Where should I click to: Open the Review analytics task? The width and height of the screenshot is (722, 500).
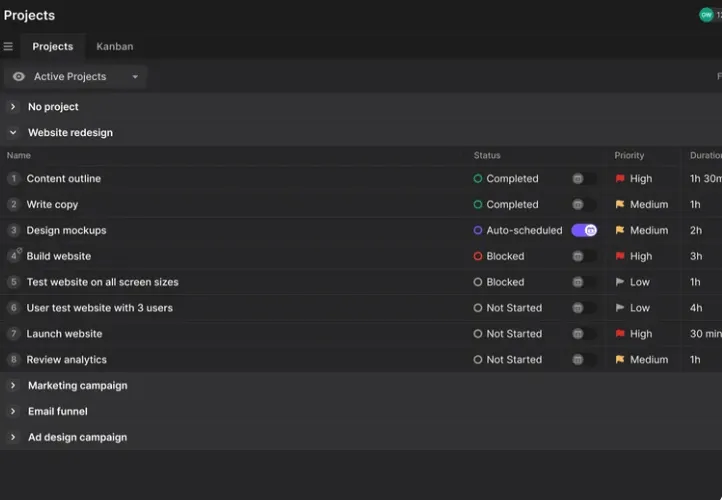point(66,360)
